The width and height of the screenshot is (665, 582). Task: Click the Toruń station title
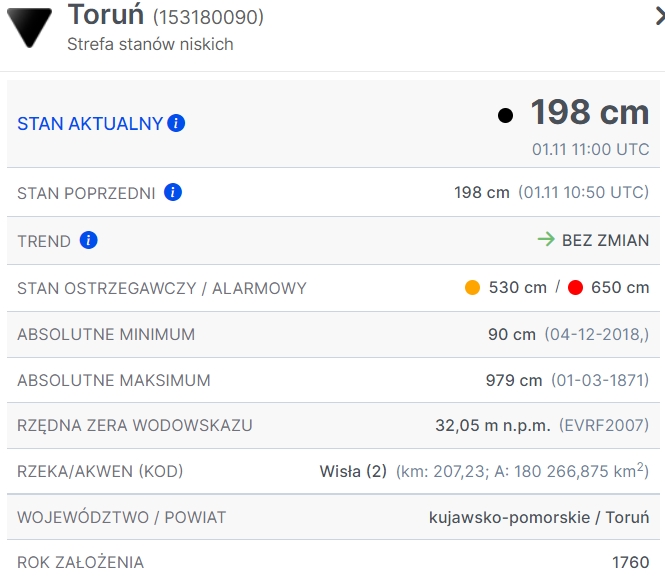click(x=106, y=16)
